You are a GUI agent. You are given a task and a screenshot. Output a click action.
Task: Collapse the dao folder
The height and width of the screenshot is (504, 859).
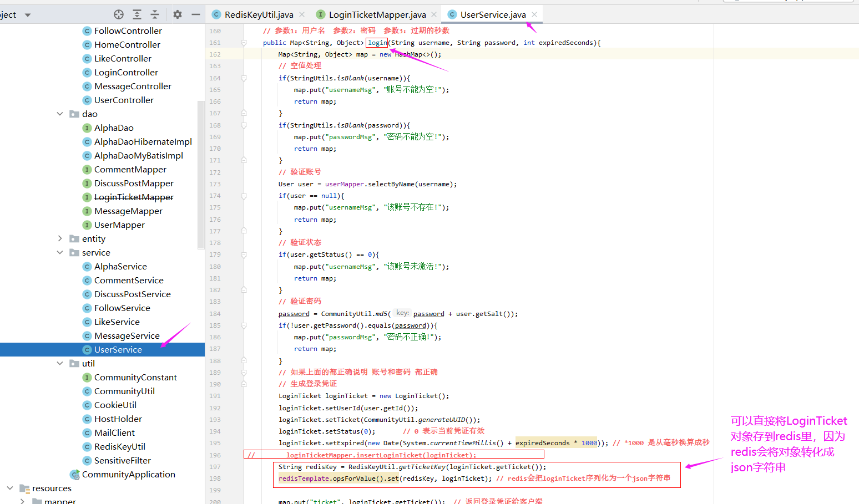tap(60, 114)
